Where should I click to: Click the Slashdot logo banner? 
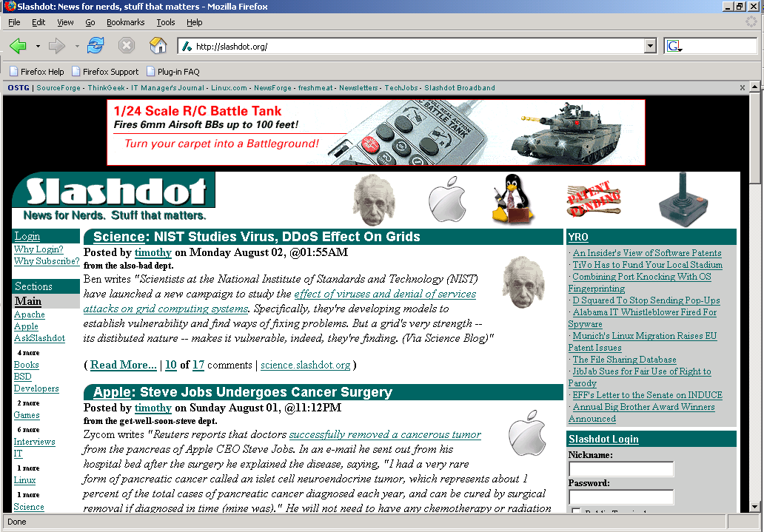(114, 197)
